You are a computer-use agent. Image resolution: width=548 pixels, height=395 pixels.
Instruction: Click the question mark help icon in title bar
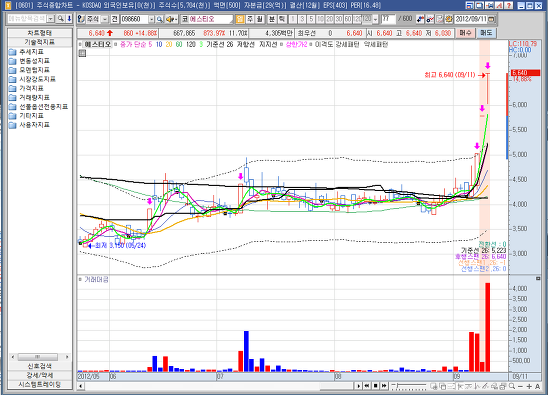click(509, 5)
